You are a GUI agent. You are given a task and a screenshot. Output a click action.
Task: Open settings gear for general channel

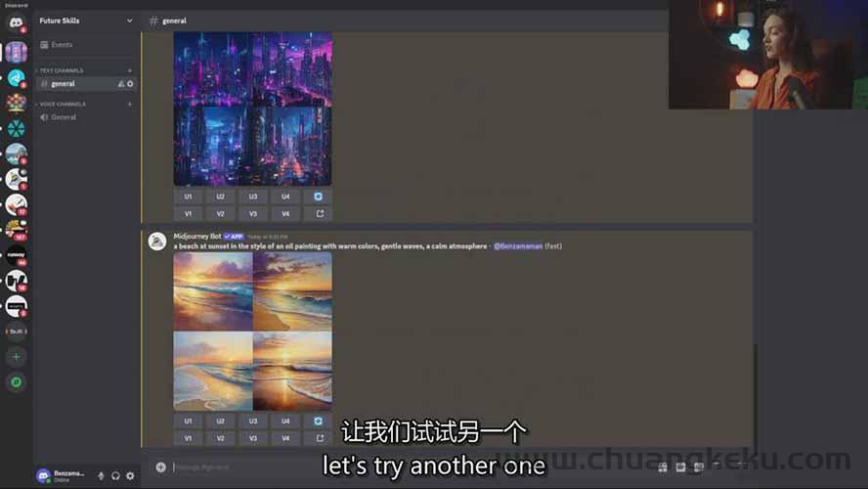click(x=130, y=84)
